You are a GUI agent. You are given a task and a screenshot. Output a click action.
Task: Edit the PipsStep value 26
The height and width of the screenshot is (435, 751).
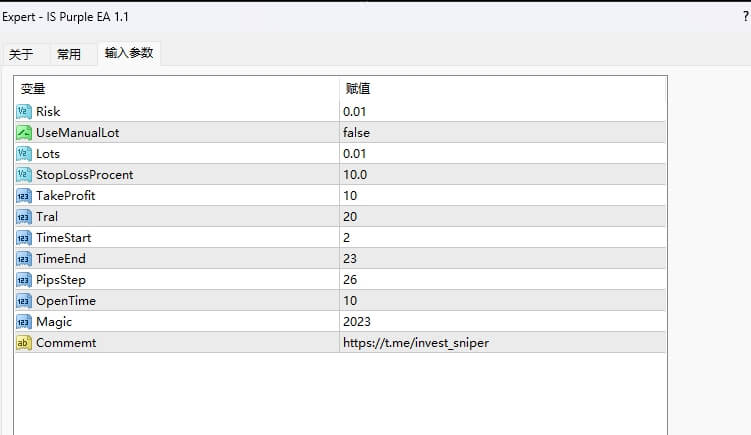350,279
